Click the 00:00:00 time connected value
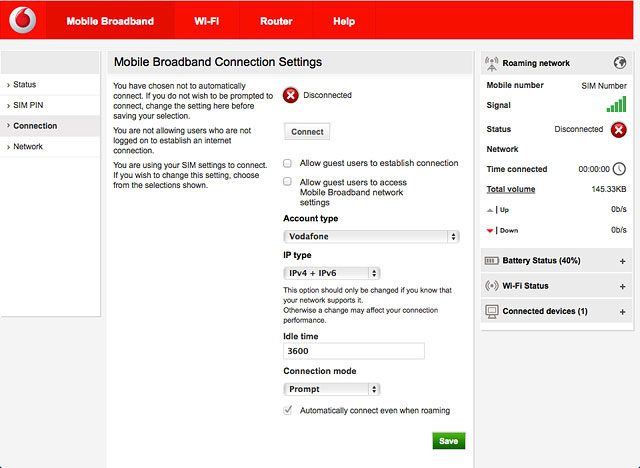The height and width of the screenshot is (468, 640). (594, 169)
